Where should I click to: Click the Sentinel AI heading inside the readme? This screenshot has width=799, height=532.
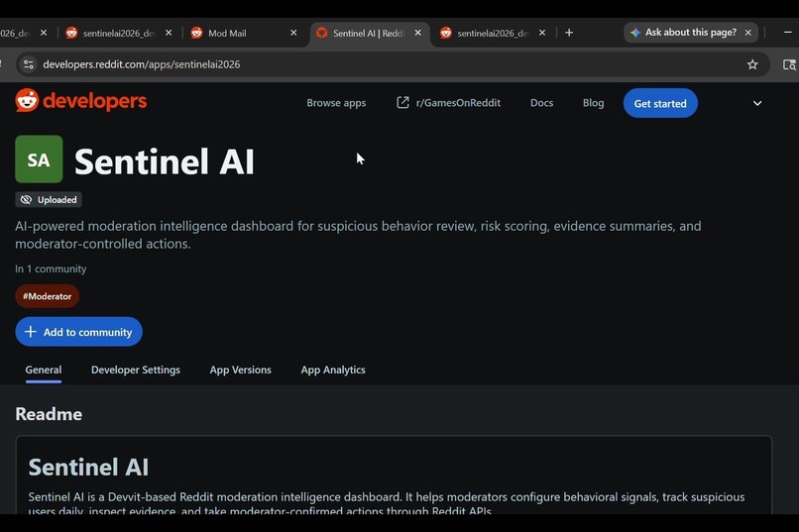(x=88, y=467)
